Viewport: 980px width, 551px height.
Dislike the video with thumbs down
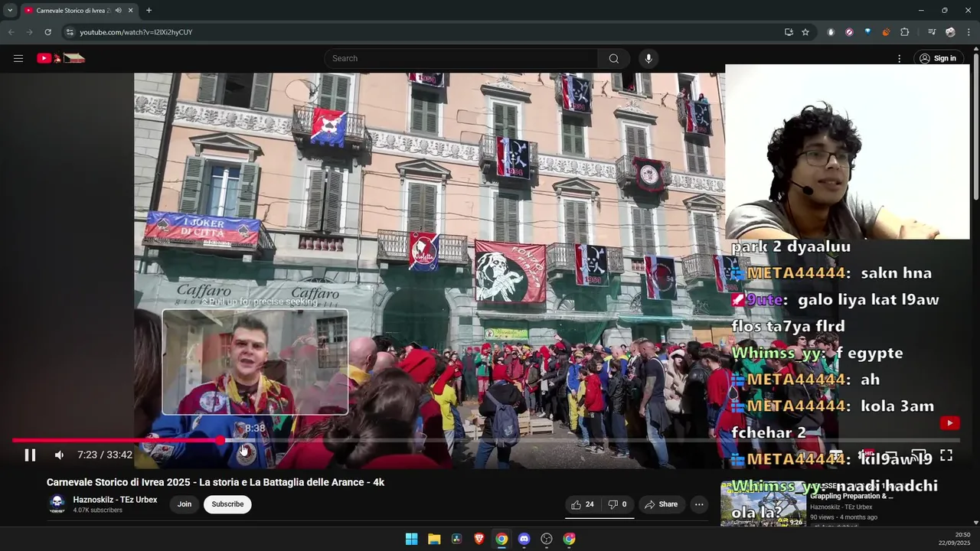618,504
